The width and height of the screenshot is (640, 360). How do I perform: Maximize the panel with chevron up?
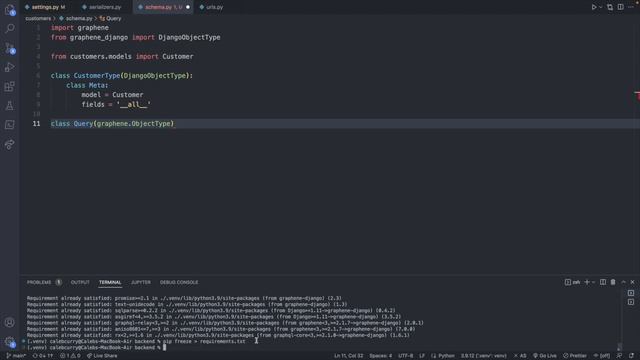(x=623, y=282)
